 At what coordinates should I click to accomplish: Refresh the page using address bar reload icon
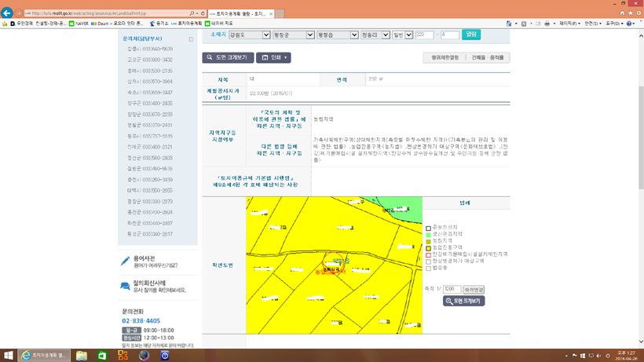[x=203, y=13]
